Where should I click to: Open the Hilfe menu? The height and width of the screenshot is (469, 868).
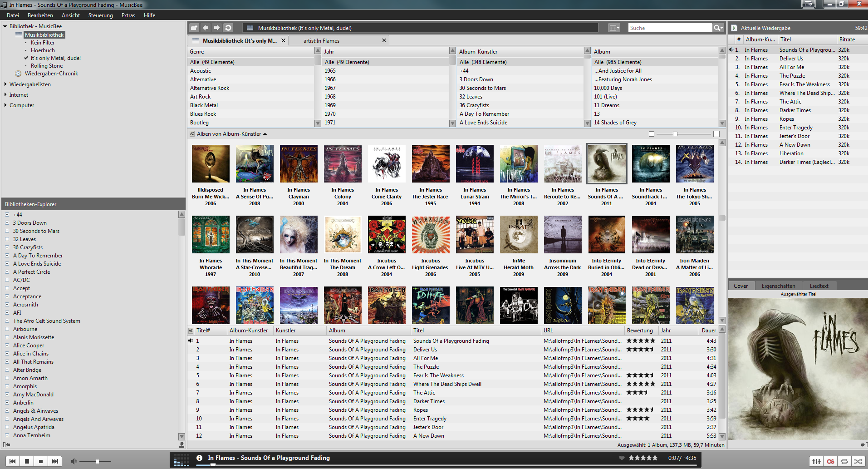(149, 15)
